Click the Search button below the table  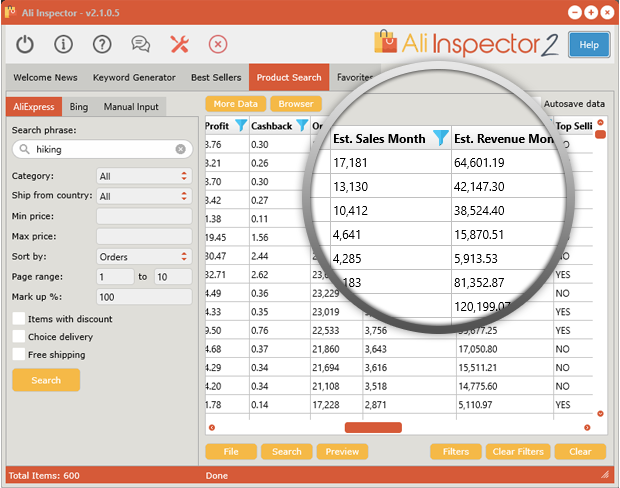pyautogui.click(x=287, y=452)
